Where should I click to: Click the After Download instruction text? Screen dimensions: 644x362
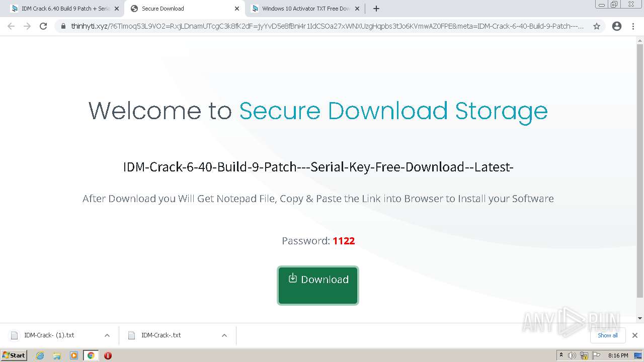(318, 199)
